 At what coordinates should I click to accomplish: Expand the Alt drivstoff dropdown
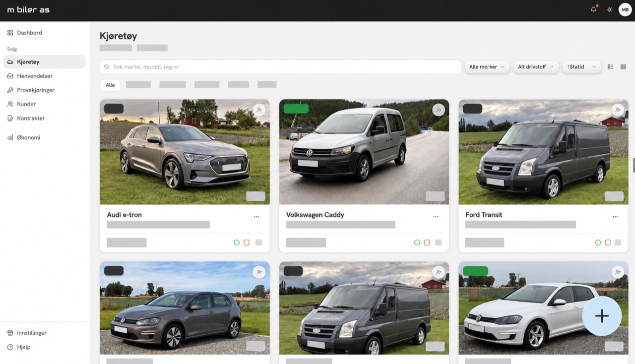pyautogui.click(x=536, y=66)
